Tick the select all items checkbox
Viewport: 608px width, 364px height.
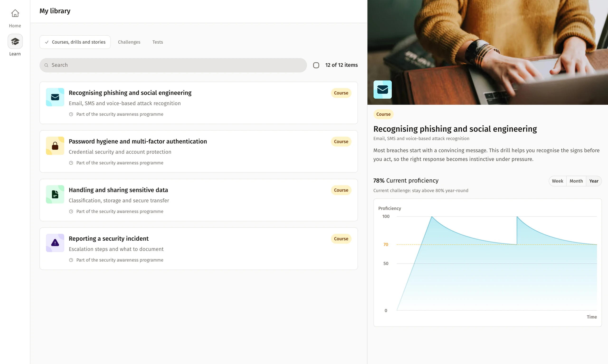click(x=316, y=65)
